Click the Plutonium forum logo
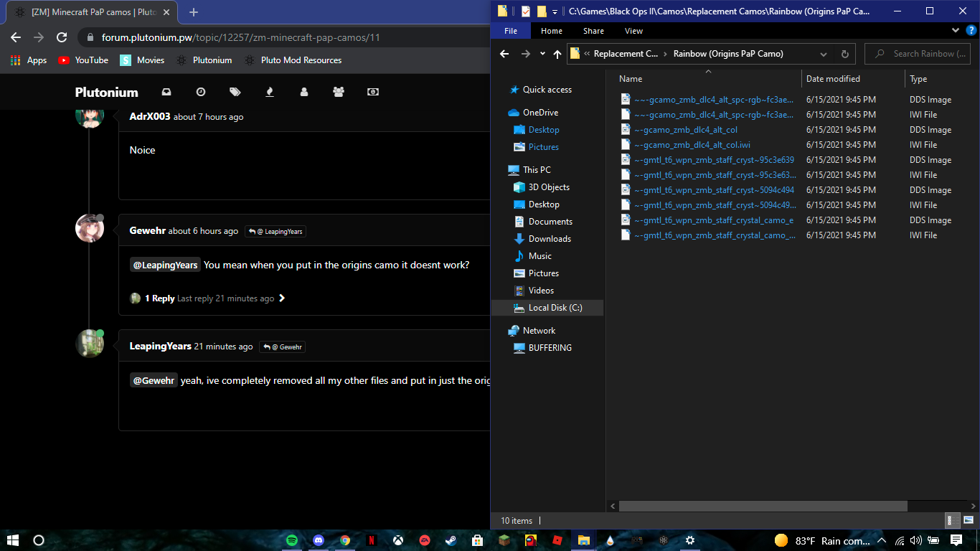The image size is (980, 551). (107, 92)
